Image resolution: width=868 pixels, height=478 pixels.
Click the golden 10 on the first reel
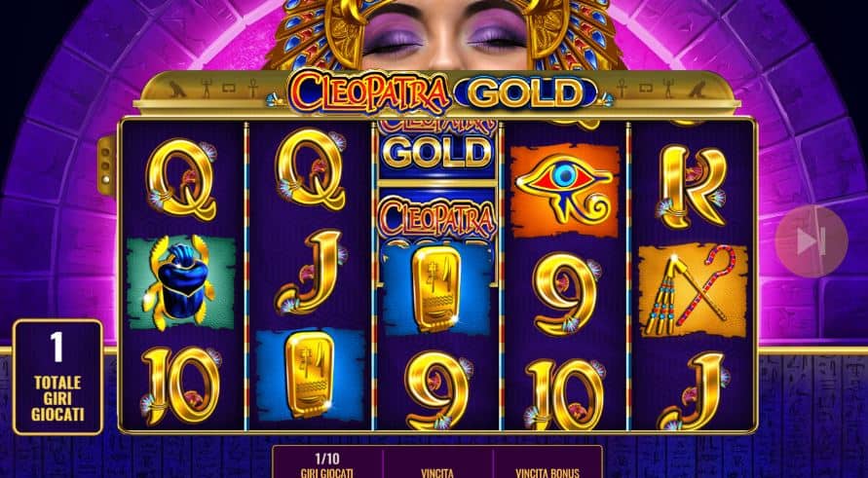point(181,386)
